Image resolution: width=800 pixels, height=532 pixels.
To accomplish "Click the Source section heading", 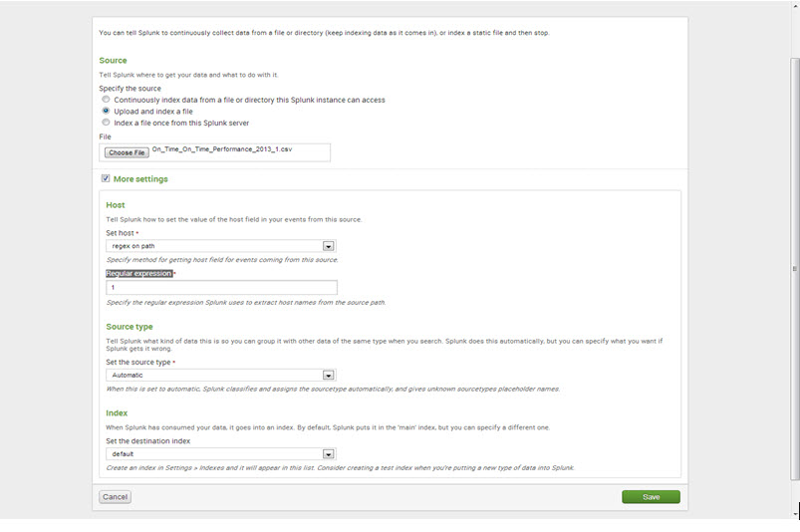I will 113,60.
